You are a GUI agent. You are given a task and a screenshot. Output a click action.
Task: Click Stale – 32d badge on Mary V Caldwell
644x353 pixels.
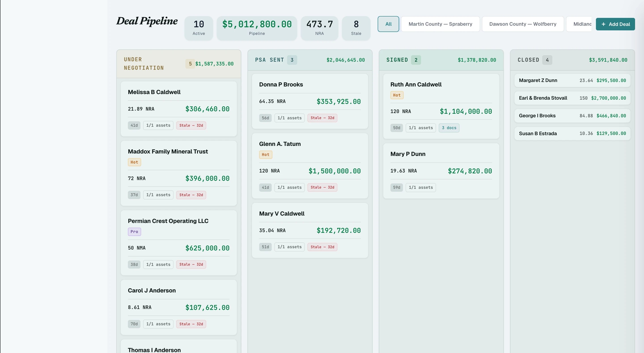pos(322,247)
